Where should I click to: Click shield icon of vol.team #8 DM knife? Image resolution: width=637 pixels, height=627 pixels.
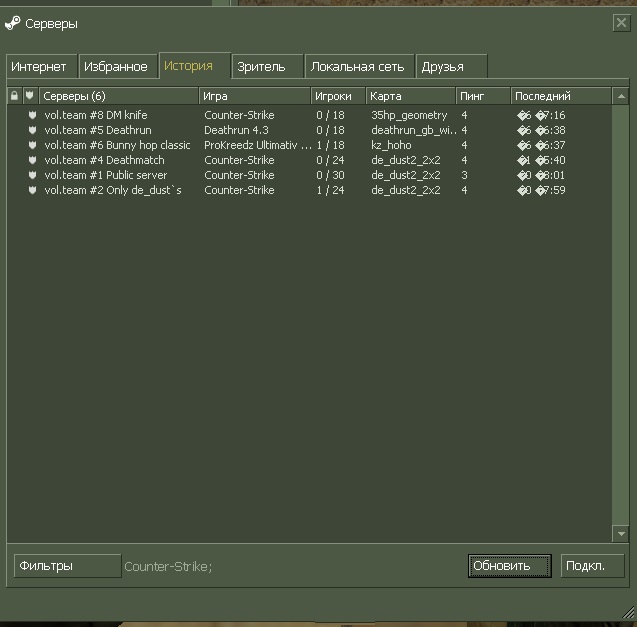click(x=32, y=115)
